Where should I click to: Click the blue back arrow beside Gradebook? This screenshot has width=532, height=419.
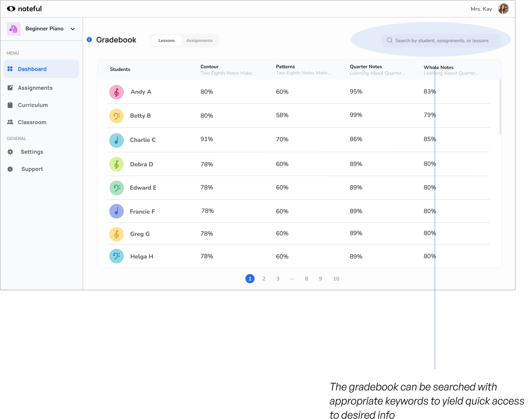[89, 40]
